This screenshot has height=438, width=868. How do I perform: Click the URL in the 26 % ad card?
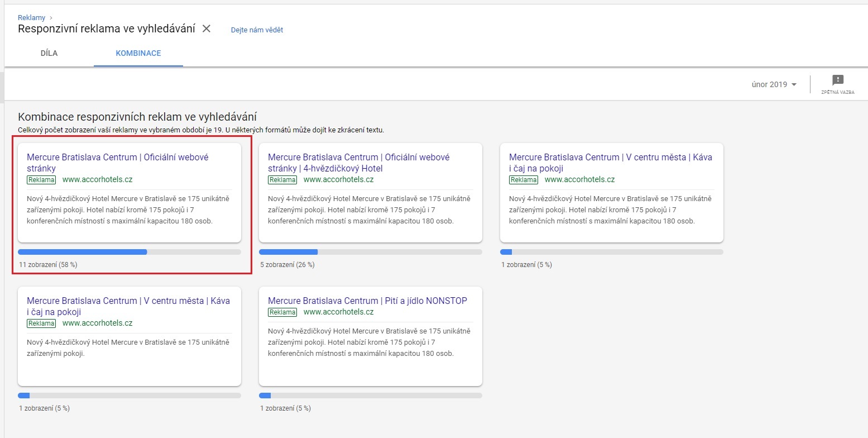(338, 180)
